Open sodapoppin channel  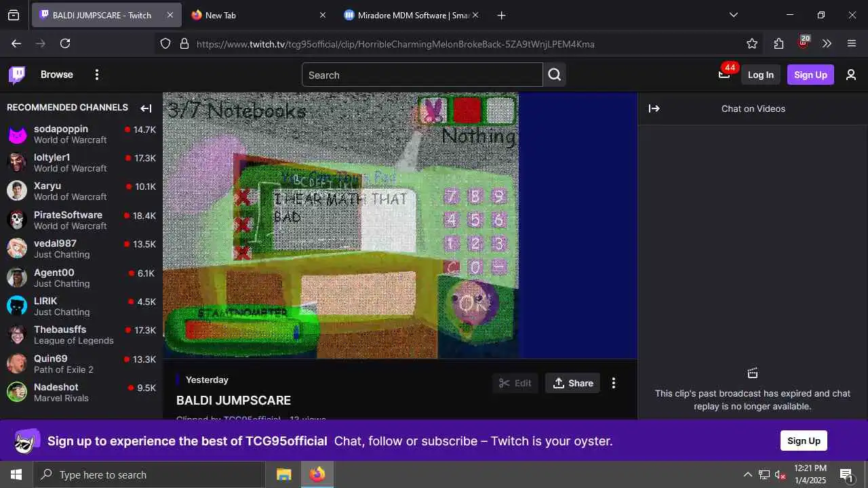tap(81, 134)
